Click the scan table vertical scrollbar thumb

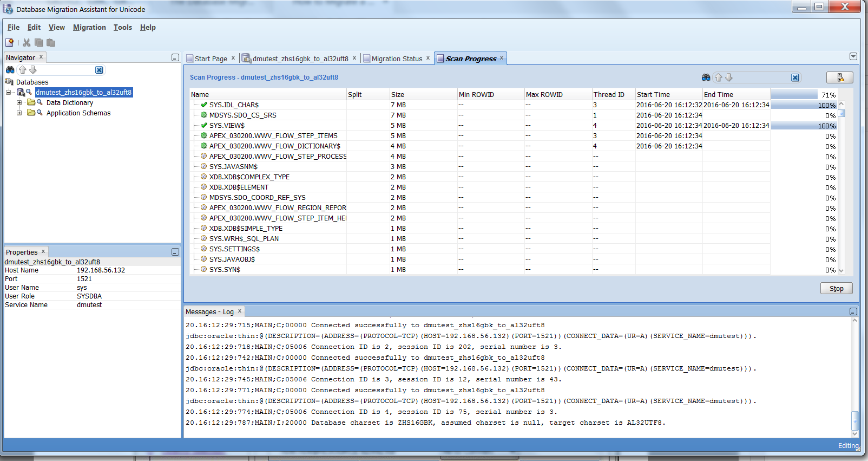pos(841,113)
